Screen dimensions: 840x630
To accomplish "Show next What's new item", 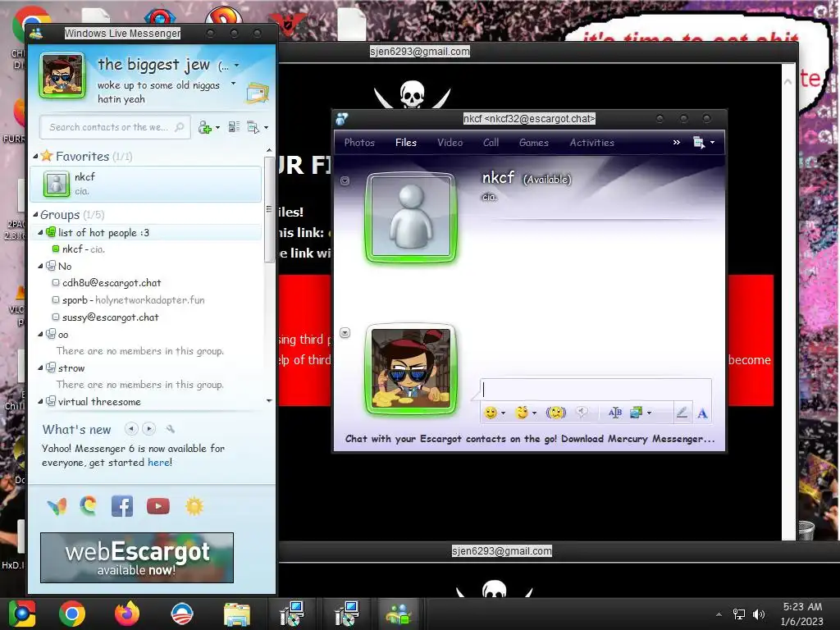I will pos(149,428).
